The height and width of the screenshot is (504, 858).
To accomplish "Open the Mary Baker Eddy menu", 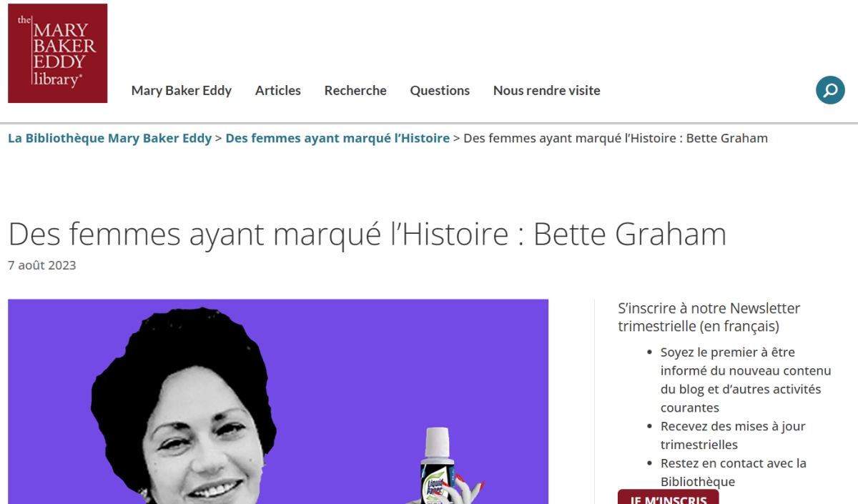I will click(182, 90).
